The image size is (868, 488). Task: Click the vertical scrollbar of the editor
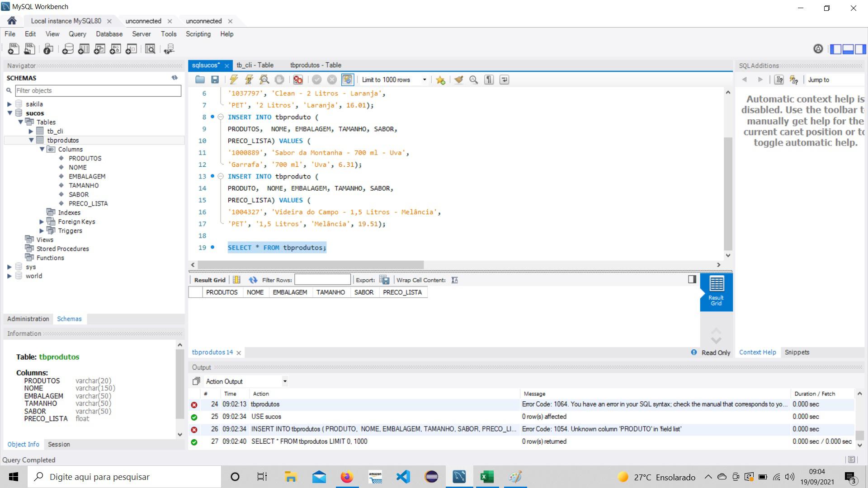coord(728,194)
